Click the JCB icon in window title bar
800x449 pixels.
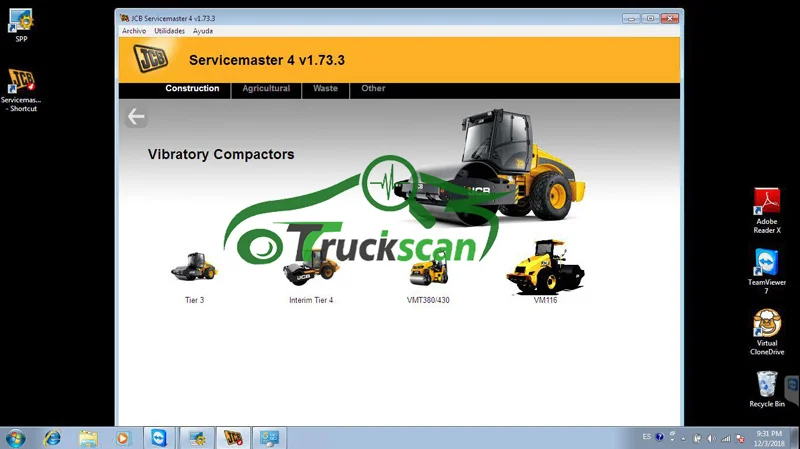124,18
